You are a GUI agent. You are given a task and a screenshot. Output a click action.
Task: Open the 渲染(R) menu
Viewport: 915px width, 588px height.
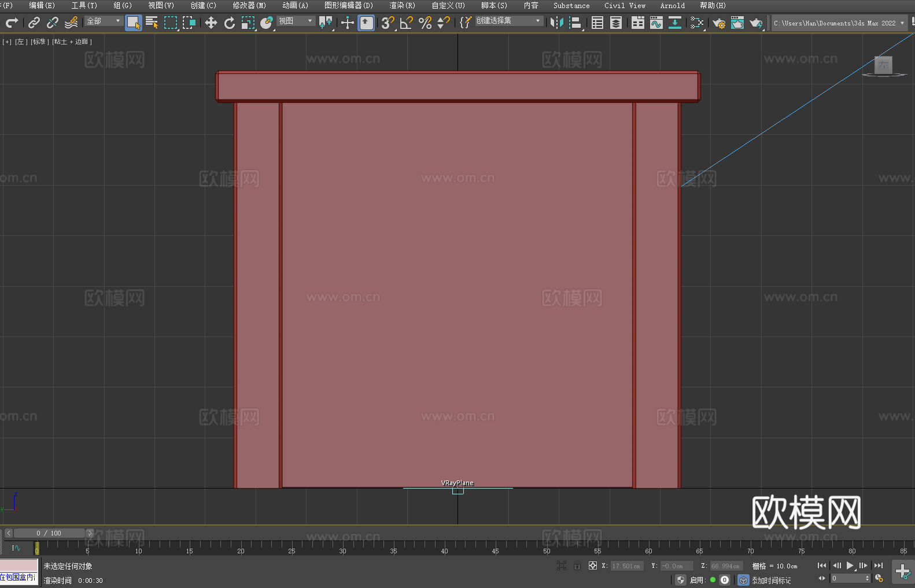[402, 5]
